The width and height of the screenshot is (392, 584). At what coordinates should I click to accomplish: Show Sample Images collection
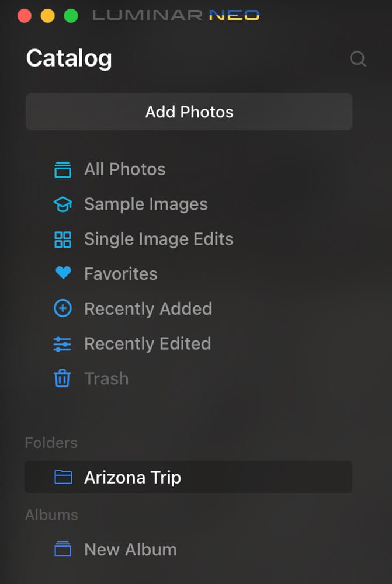point(145,204)
